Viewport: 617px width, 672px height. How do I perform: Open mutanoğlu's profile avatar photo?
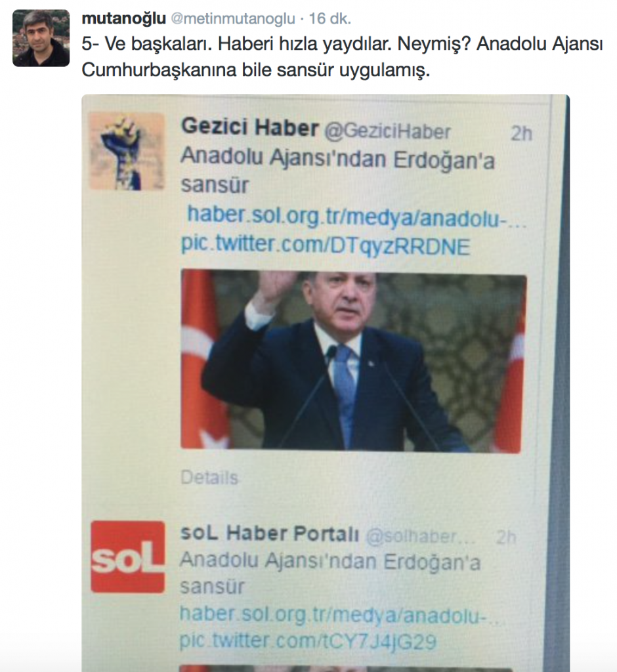[x=41, y=38]
